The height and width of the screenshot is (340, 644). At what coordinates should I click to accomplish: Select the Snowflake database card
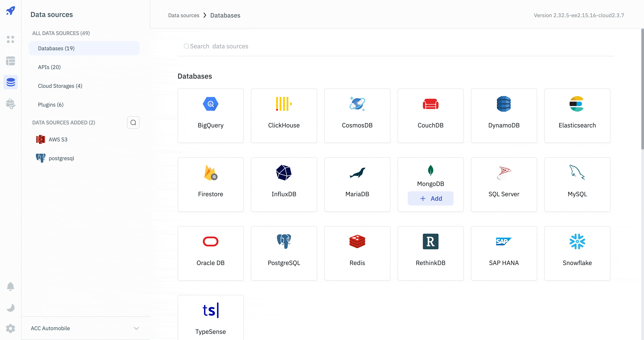(x=577, y=253)
